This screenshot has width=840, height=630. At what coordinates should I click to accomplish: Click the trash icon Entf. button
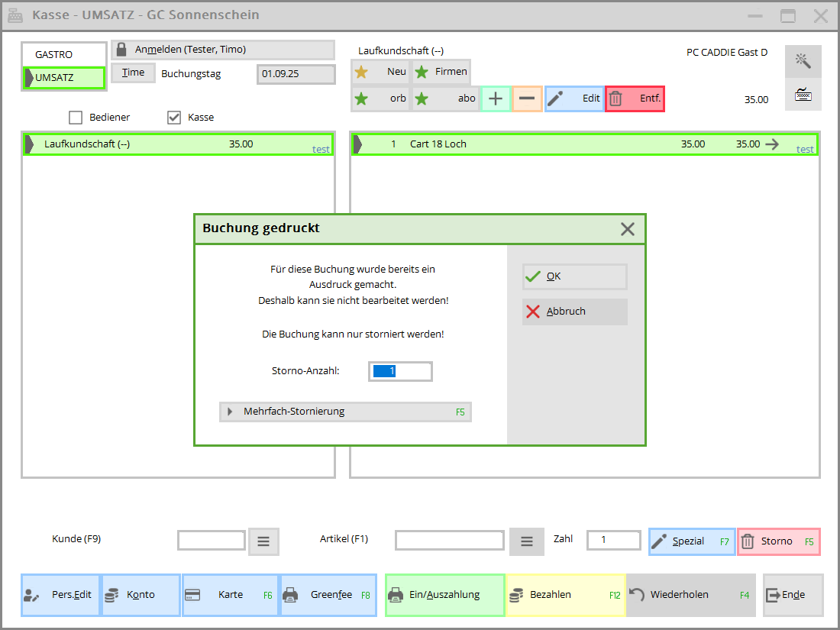click(x=635, y=99)
